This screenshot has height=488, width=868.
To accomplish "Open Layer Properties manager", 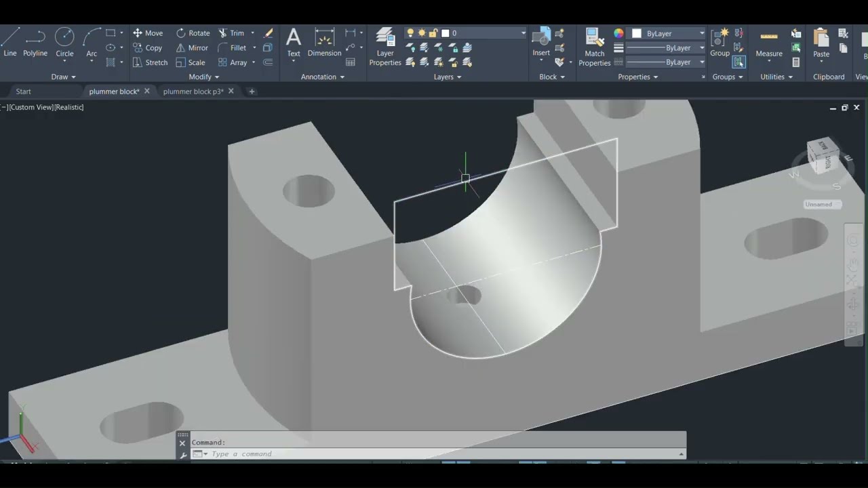I will (385, 47).
